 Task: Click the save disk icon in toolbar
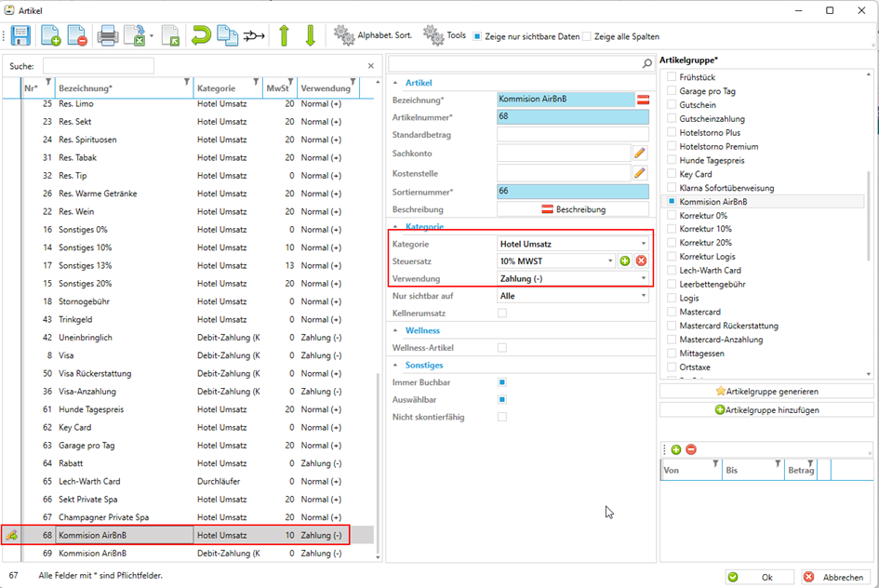(20, 36)
